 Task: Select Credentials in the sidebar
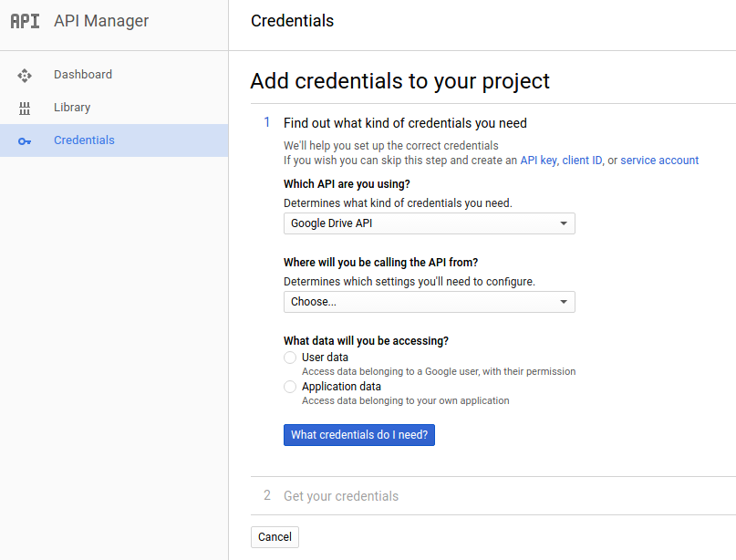84,140
